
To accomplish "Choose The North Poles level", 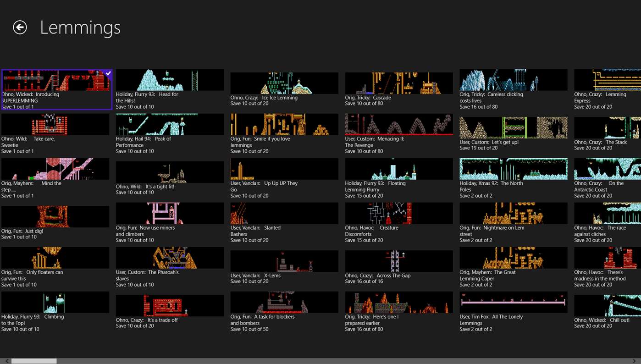I will click(x=514, y=178).
